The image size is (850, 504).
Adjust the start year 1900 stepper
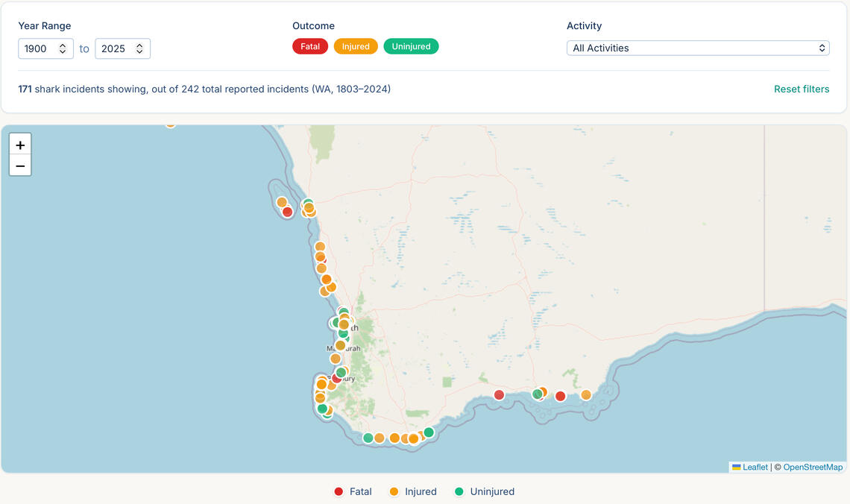pos(63,48)
